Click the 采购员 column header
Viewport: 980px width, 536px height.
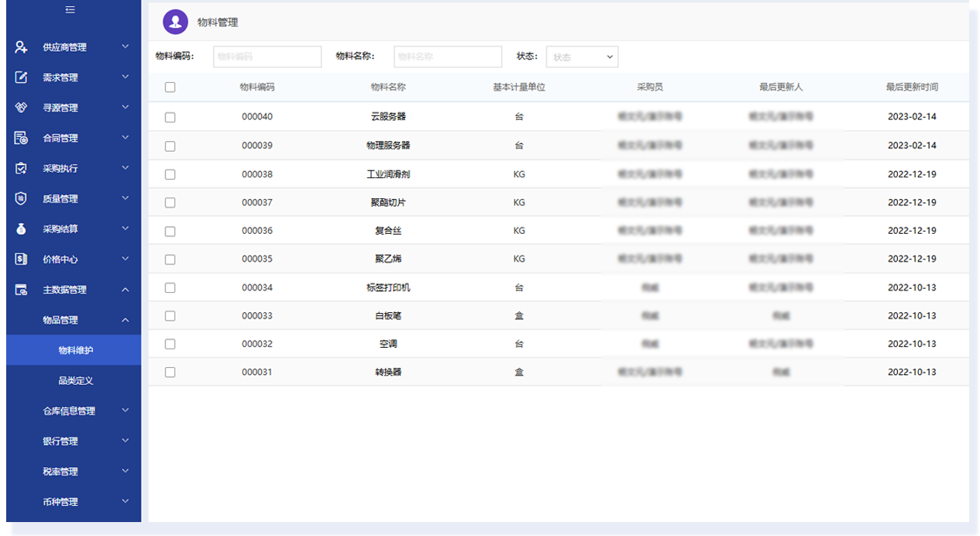pyautogui.click(x=650, y=88)
